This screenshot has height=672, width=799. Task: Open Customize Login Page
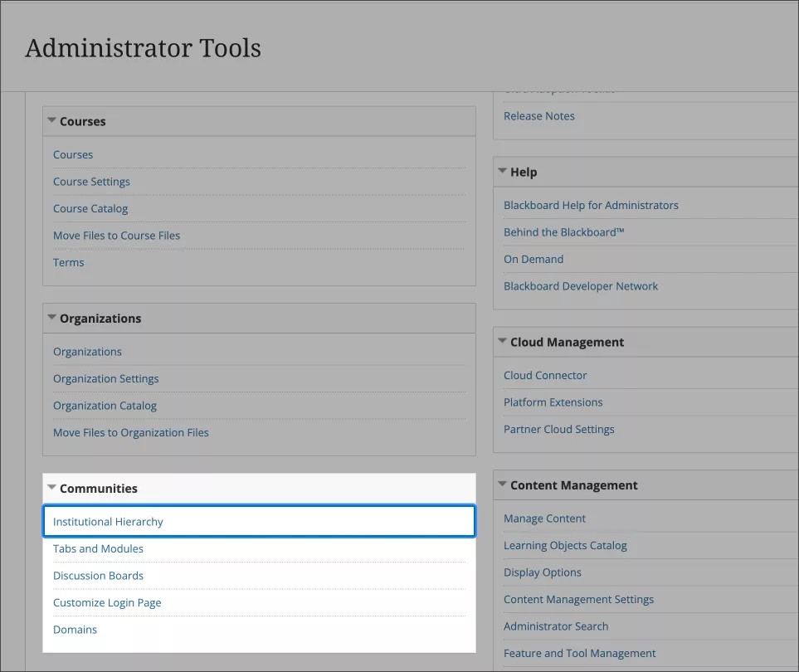[107, 602]
